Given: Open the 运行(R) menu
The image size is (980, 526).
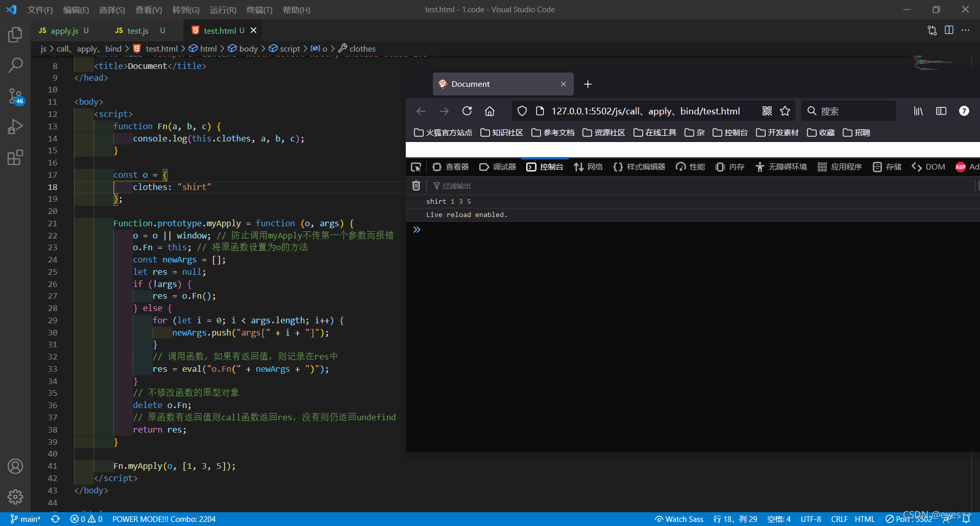Looking at the screenshot, I should [223, 10].
